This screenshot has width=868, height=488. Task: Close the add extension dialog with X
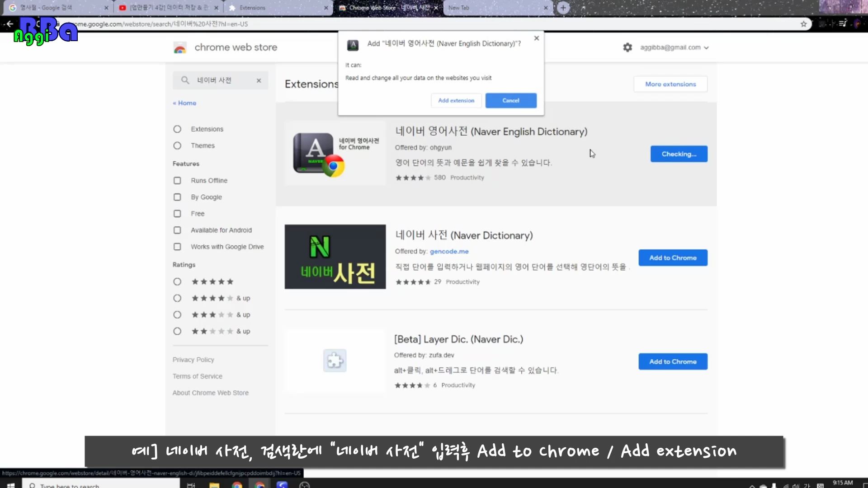[537, 38]
